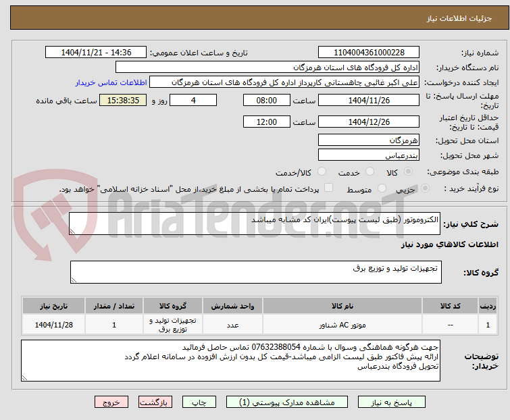Click the تجهیزات تولید و توزیع برق table cell
Image resolution: width=510 pixels, height=420 pixels.
tap(173, 325)
